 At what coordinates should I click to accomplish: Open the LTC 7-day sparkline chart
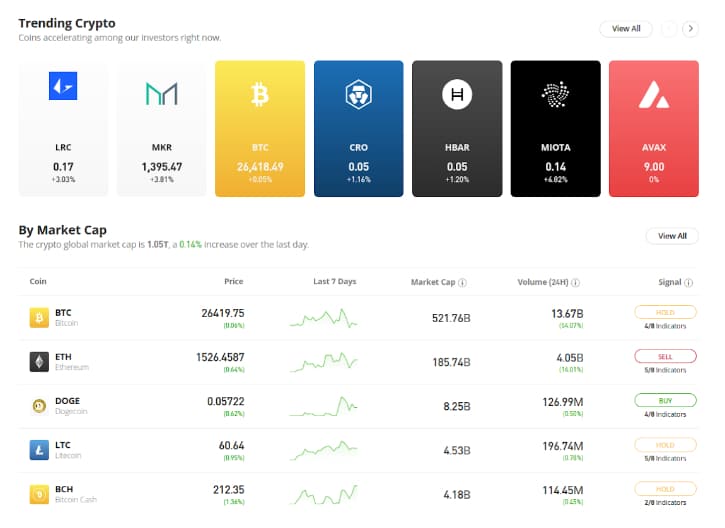tap(323, 450)
